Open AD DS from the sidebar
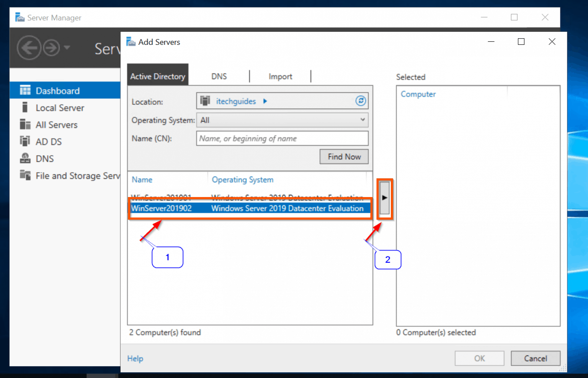 click(49, 141)
